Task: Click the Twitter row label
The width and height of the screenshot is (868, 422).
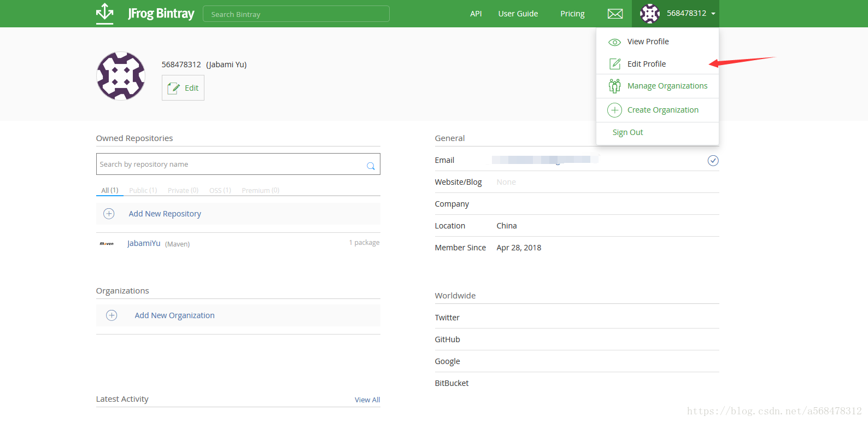Action: pos(447,318)
